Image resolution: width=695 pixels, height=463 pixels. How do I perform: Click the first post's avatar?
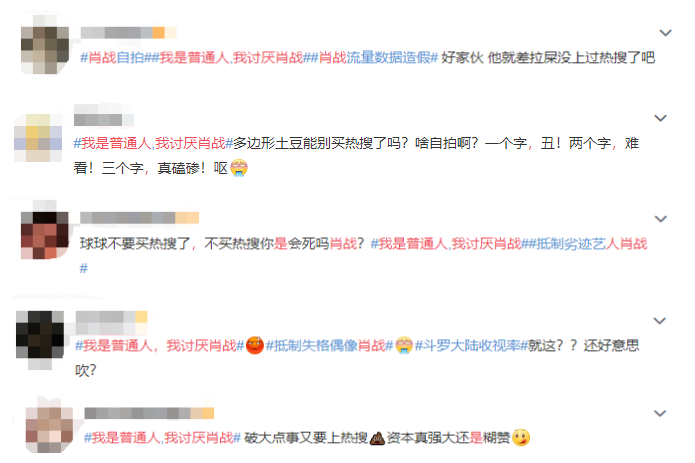click(x=45, y=45)
